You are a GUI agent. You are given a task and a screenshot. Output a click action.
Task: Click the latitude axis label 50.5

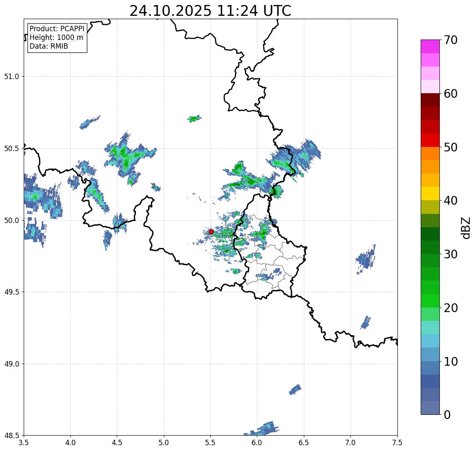[12, 149]
